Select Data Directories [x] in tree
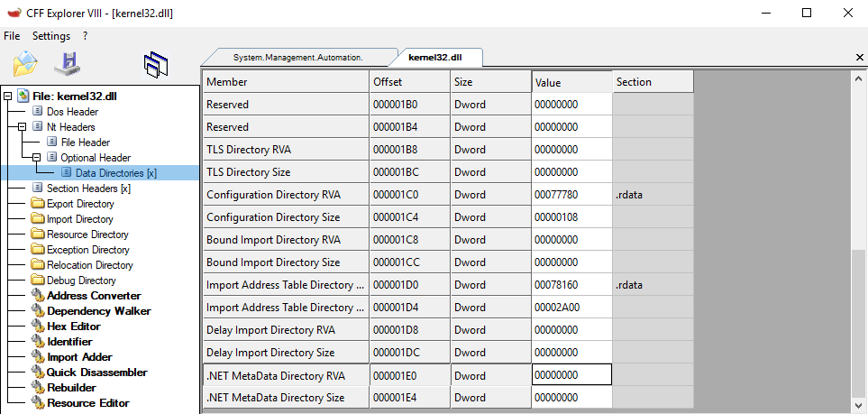 [116, 173]
